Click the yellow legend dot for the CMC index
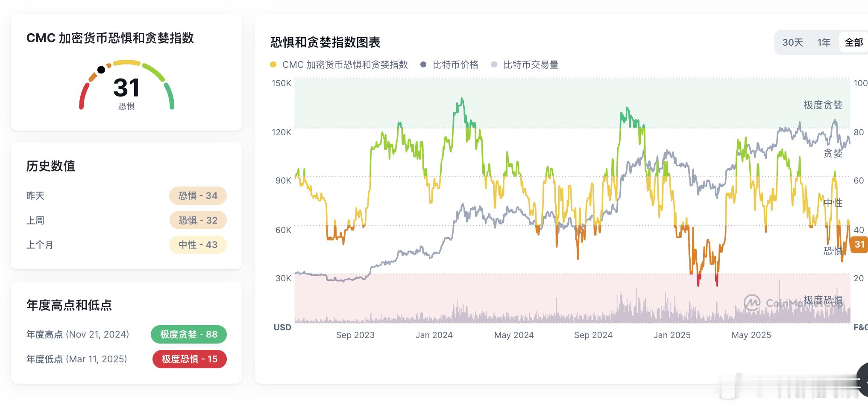 coord(274,65)
